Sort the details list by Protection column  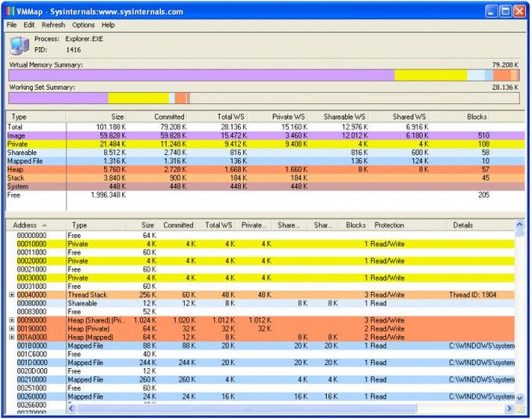408,225
